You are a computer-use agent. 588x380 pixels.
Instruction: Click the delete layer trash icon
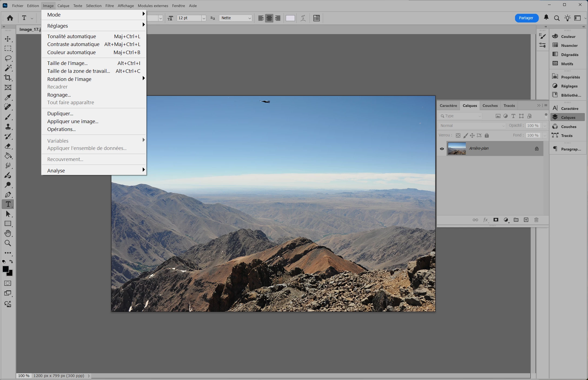pos(536,220)
